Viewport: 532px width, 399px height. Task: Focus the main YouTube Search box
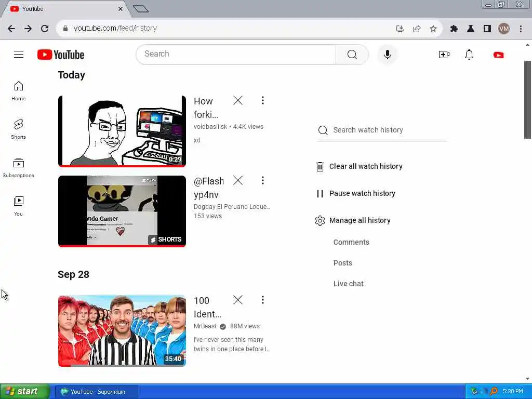[236, 54]
